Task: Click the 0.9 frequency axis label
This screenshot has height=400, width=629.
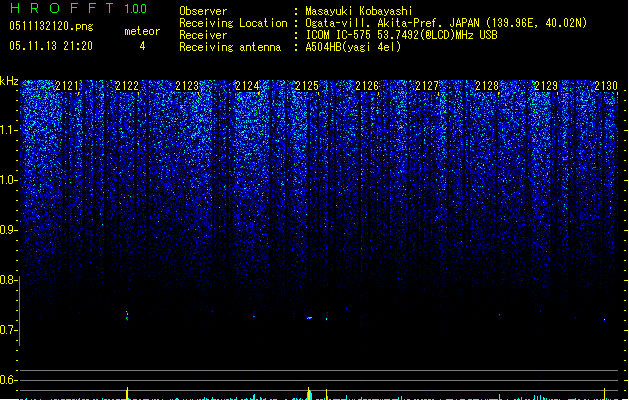Action: coord(9,230)
